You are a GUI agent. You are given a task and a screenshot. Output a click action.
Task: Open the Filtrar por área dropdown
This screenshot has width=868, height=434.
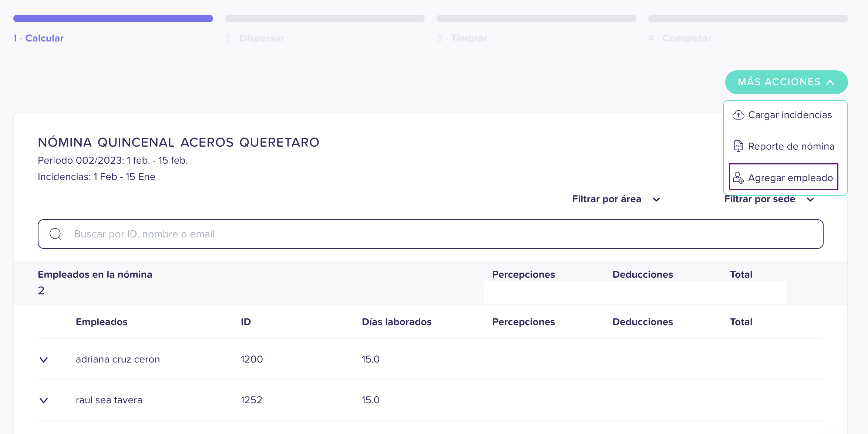coord(616,199)
